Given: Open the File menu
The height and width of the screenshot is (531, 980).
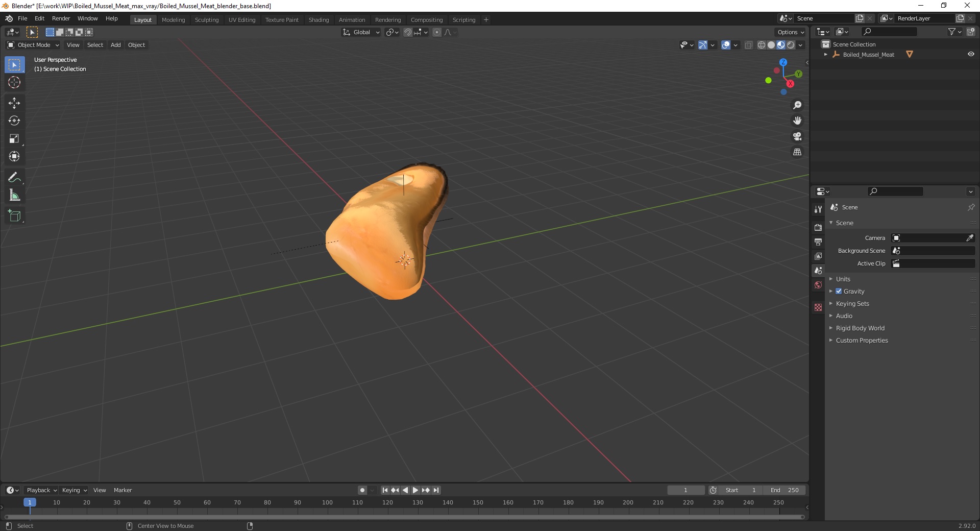Looking at the screenshot, I should pos(22,18).
